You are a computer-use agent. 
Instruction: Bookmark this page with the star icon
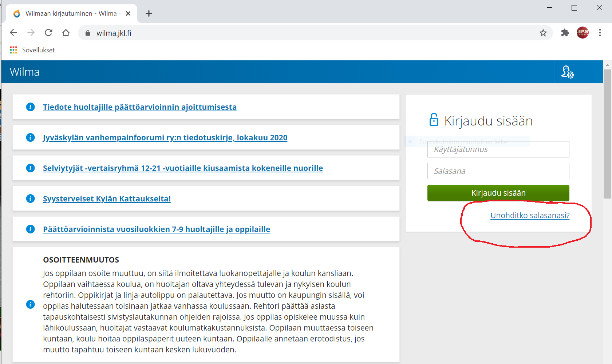tap(543, 33)
